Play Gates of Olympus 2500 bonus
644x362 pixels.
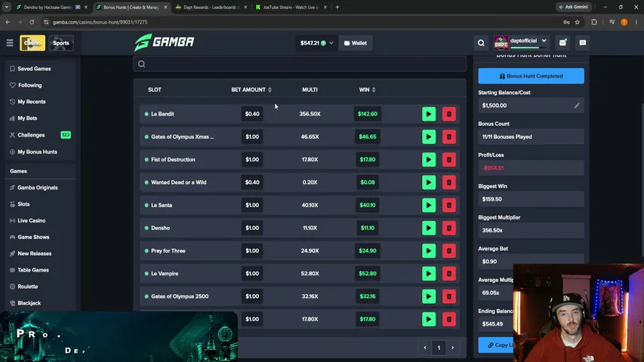tap(428, 296)
